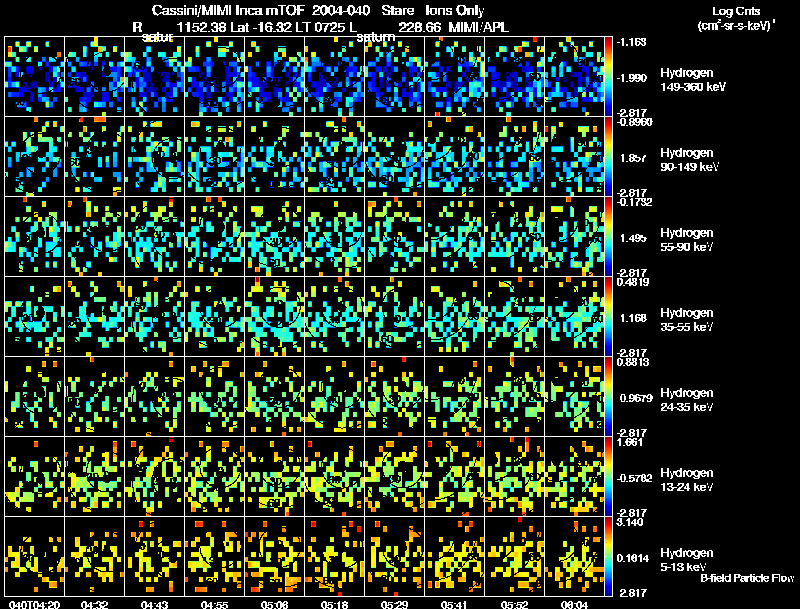
Task: Select the range value '1152.38'
Action: (x=202, y=27)
